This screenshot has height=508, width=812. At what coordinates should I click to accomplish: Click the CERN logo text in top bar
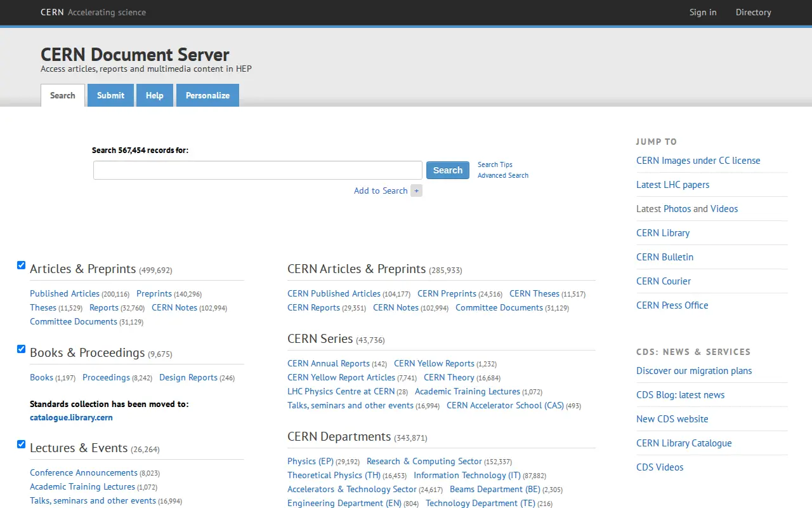tap(52, 12)
